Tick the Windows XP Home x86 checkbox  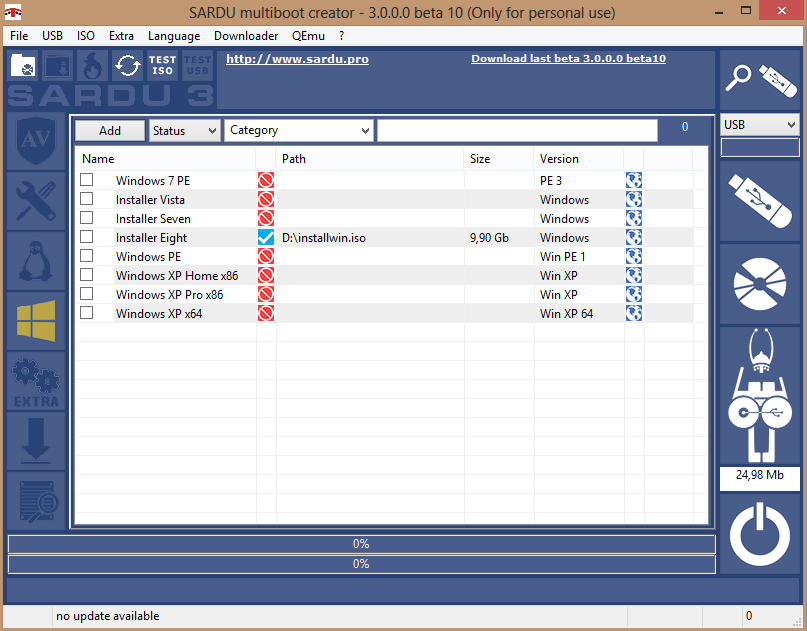pos(86,275)
